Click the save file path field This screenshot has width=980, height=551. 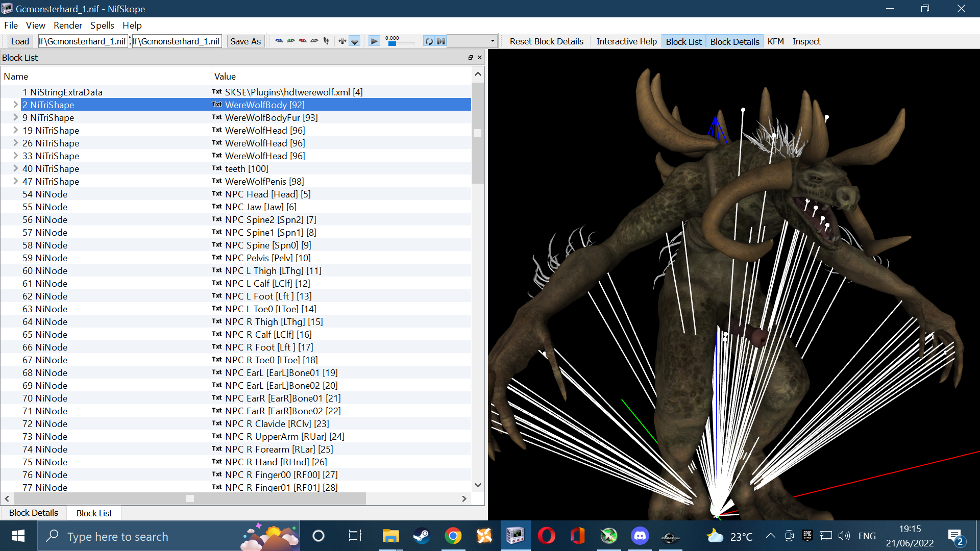(177, 41)
